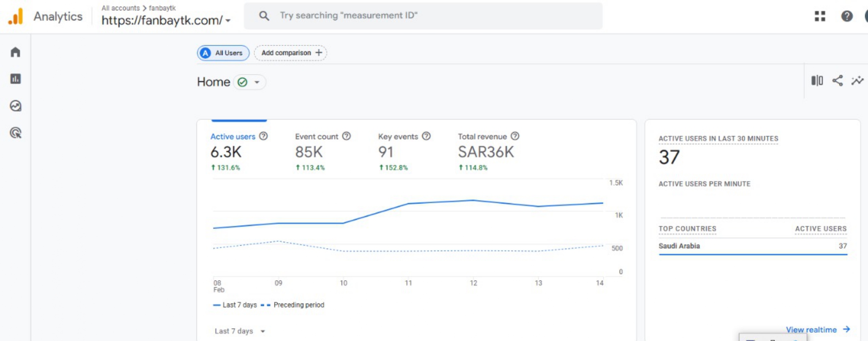Open the Last 7 days date dropdown
The image size is (868, 341).
click(x=240, y=331)
